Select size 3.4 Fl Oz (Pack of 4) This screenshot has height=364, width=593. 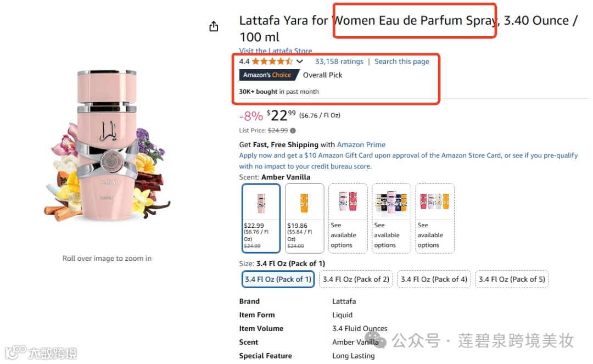(x=434, y=279)
